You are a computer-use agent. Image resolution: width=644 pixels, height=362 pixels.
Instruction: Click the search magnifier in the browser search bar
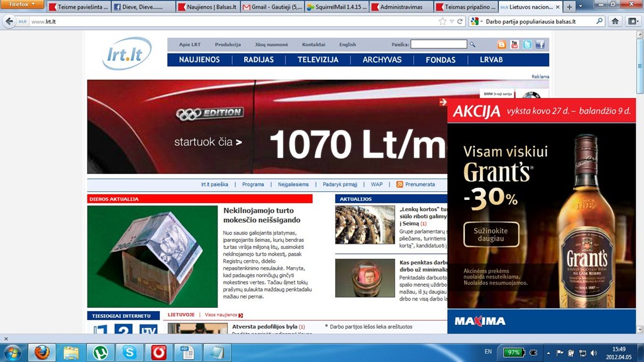pyautogui.click(x=599, y=21)
